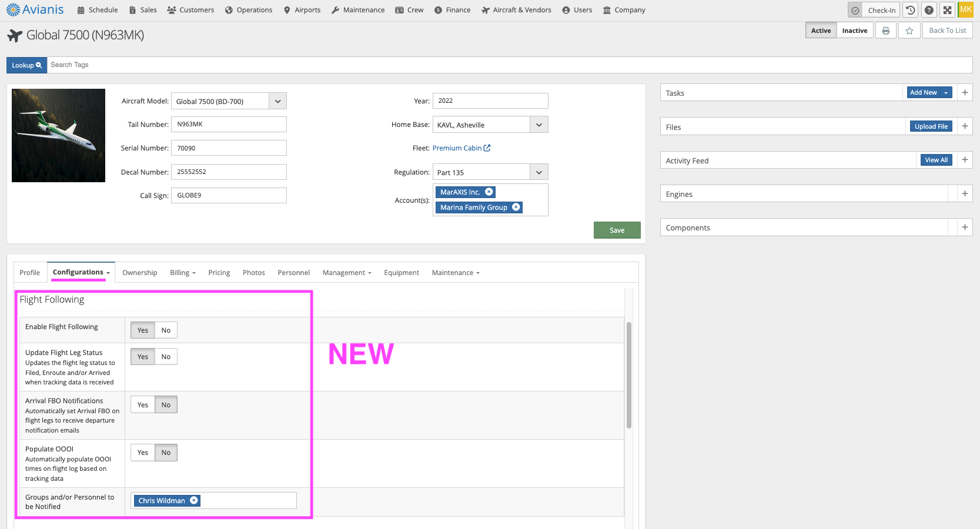Click the Upload File button
The image size is (980, 529).
tap(931, 126)
